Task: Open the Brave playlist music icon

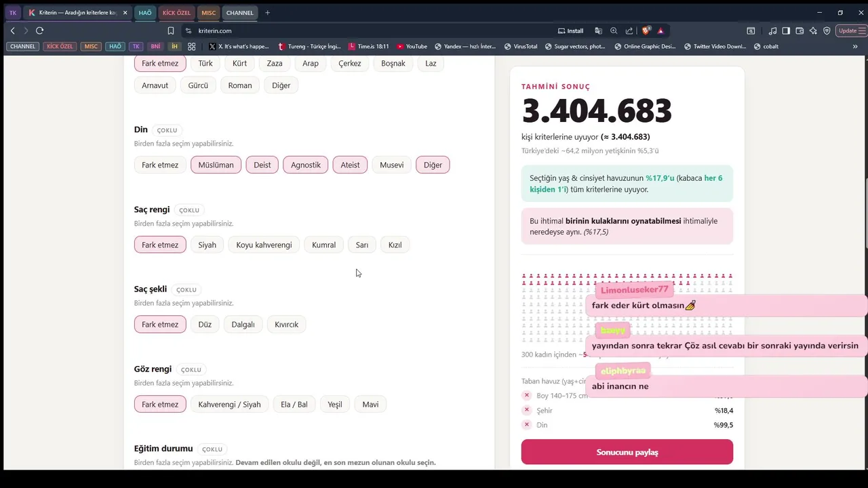Action: click(772, 30)
